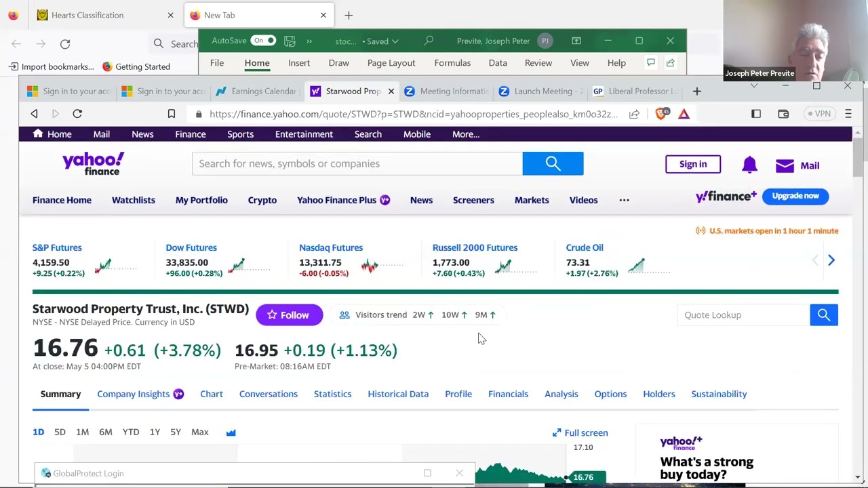Screen dimensions: 868x488
Task: Select the Excel Data tab
Action: point(498,63)
